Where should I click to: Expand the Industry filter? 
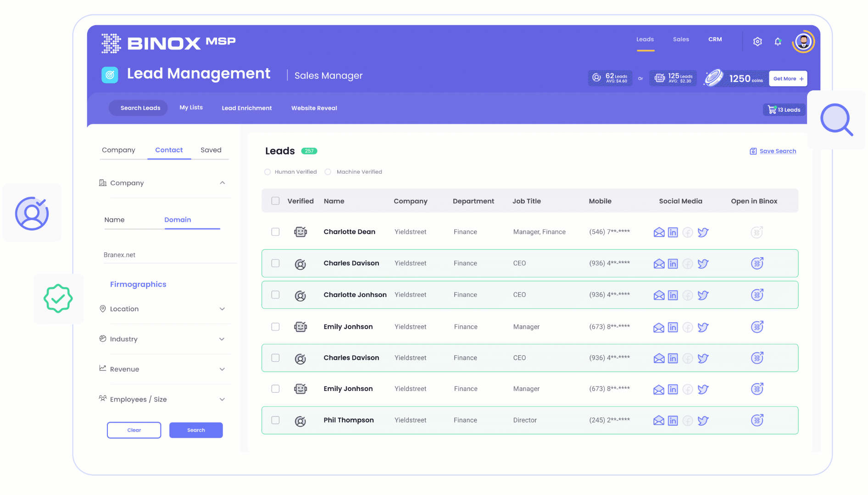point(222,339)
